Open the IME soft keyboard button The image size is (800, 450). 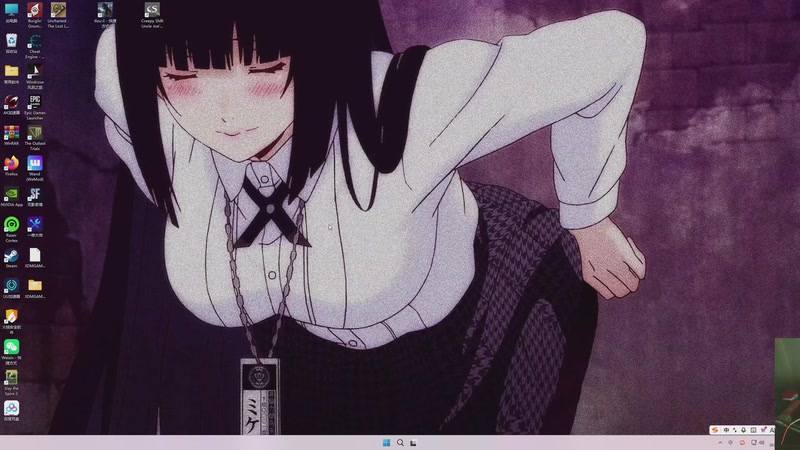click(x=753, y=430)
